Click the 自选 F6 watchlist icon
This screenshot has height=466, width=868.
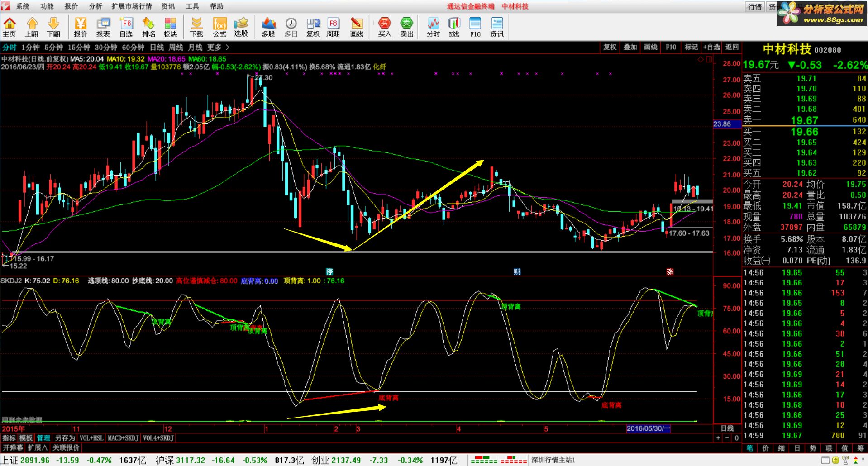126,27
